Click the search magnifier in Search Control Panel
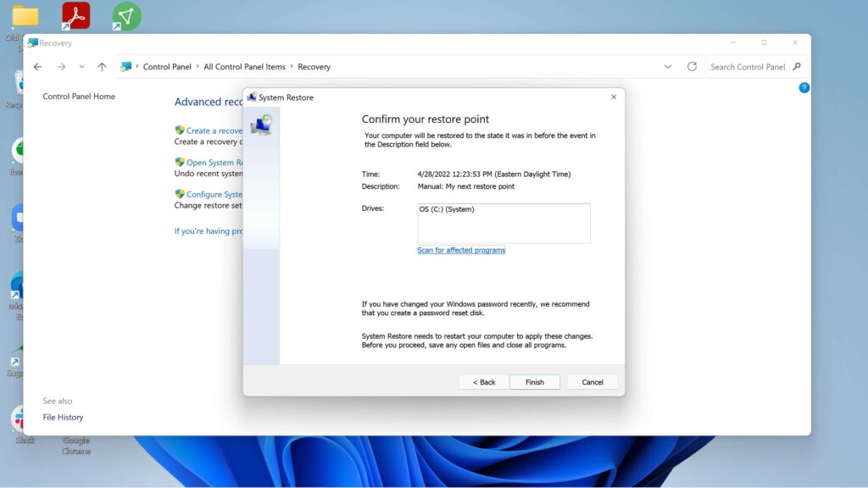 pos(797,66)
